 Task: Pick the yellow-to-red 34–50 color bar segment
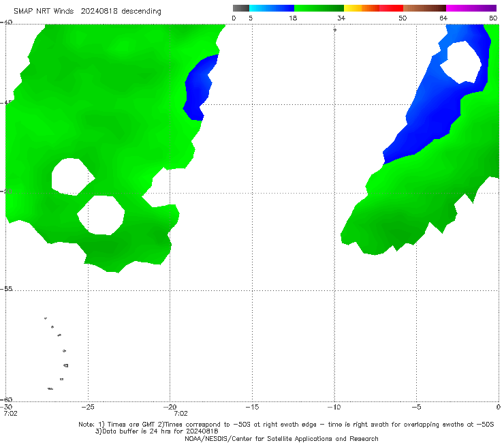[x=373, y=8]
